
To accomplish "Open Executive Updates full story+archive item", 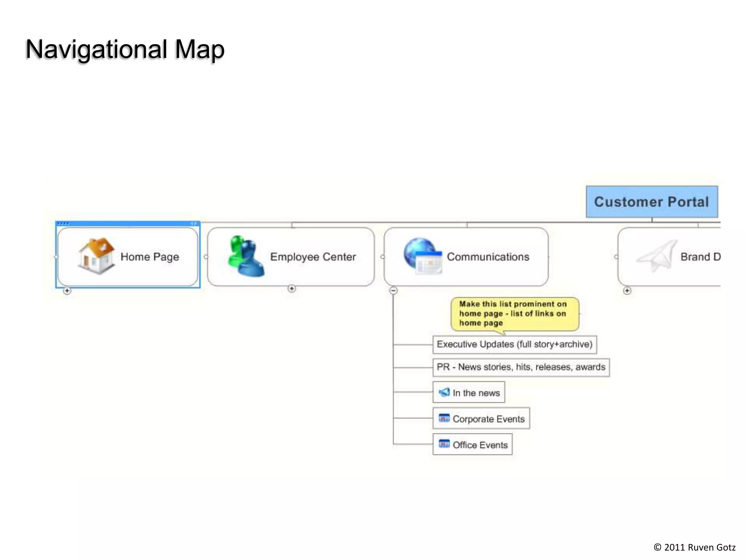I will [x=514, y=344].
